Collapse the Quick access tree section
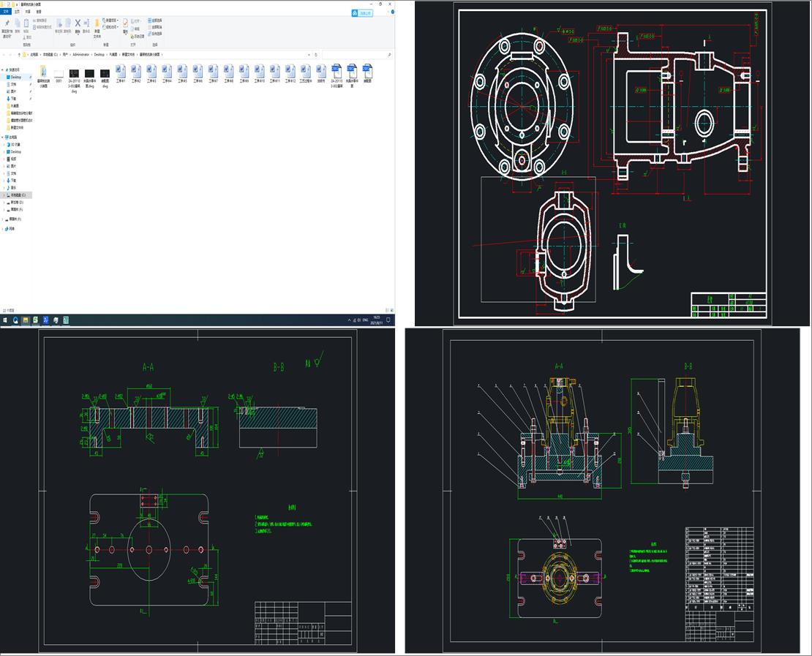 (3, 70)
